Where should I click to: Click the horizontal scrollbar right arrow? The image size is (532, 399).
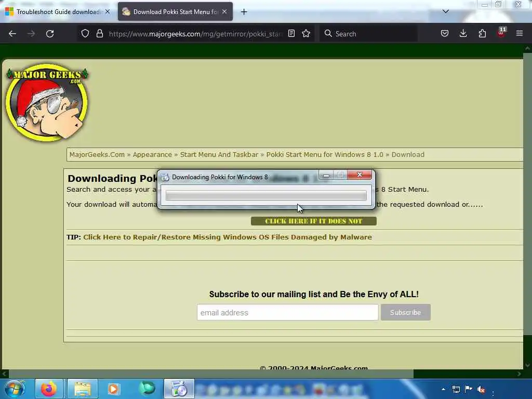click(x=519, y=374)
